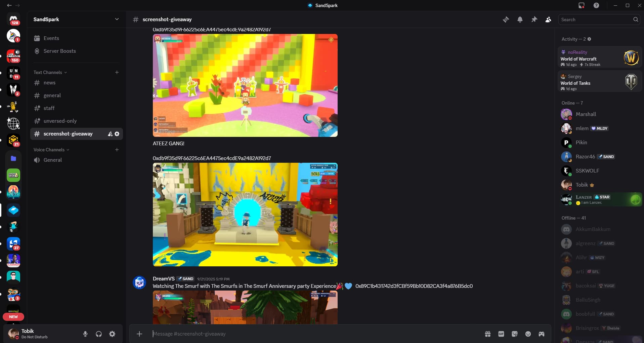Open Direct Messages home icon

13,19
